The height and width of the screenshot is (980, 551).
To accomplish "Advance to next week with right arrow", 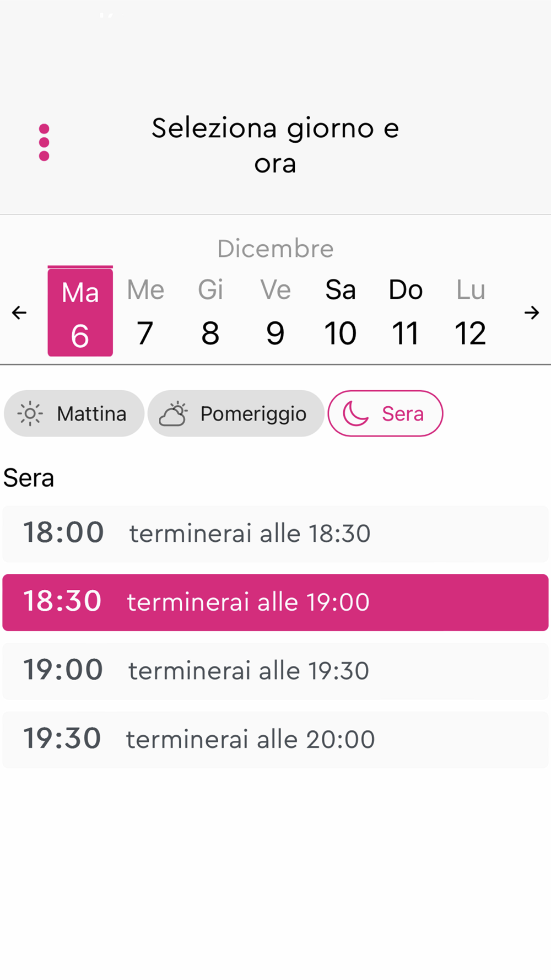I will (x=531, y=313).
